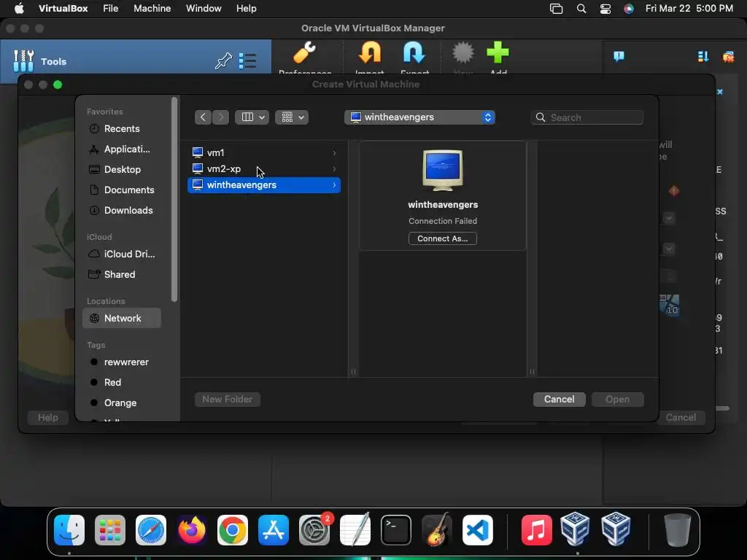Open Finder from the Dock
Image resolution: width=747 pixels, height=560 pixels.
click(x=69, y=530)
